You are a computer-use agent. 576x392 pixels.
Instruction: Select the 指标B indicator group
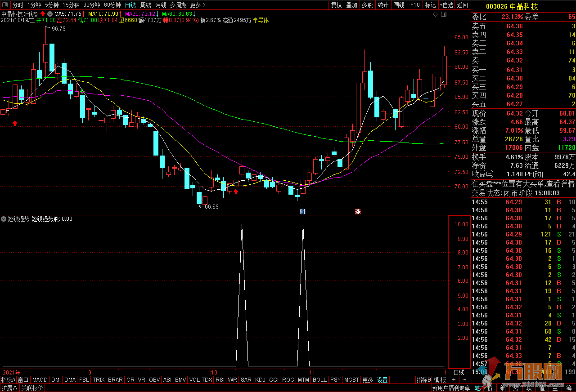(423, 380)
